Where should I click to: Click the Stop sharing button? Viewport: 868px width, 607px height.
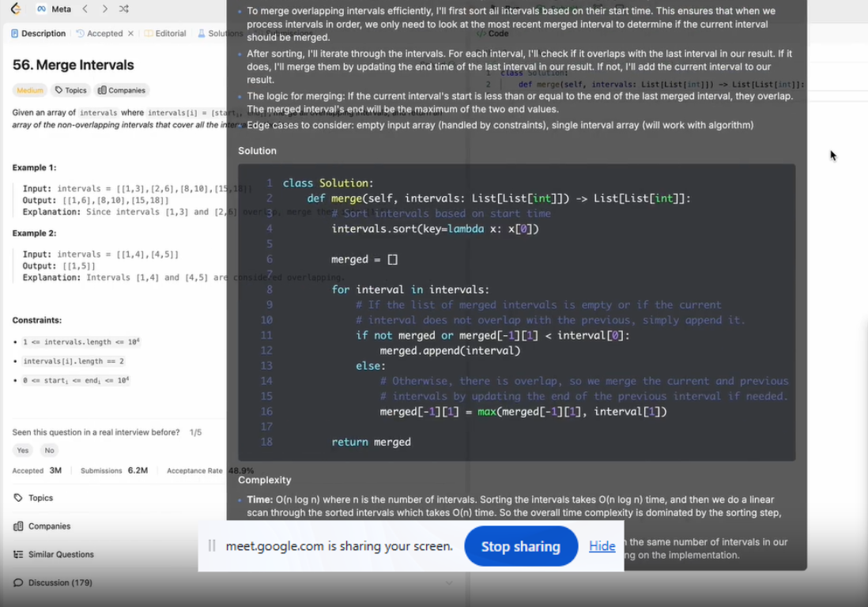(x=521, y=546)
